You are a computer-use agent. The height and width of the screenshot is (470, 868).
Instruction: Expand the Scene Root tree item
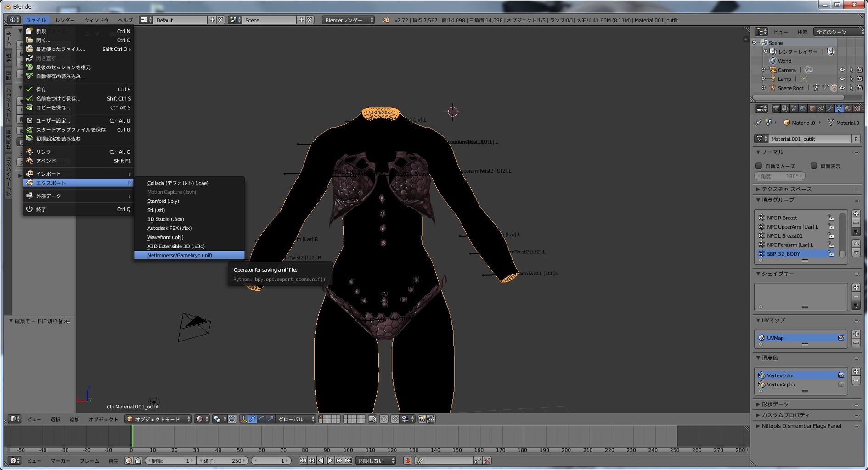[x=763, y=88]
